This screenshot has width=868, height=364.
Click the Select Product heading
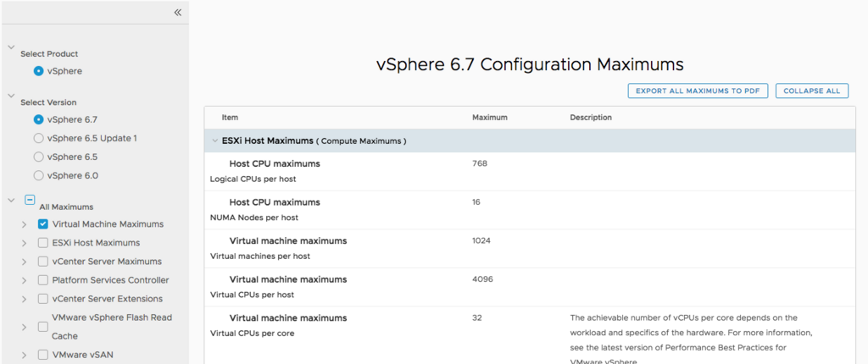49,54
